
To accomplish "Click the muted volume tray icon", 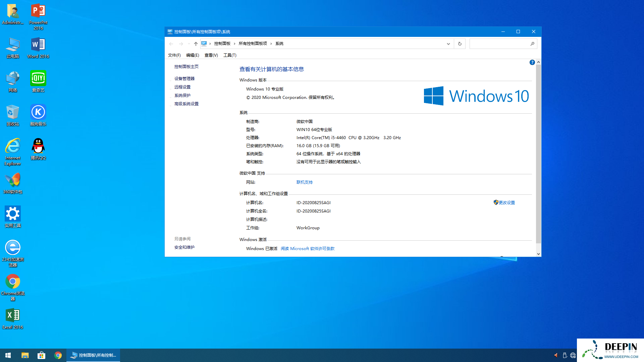I will 556,355.
